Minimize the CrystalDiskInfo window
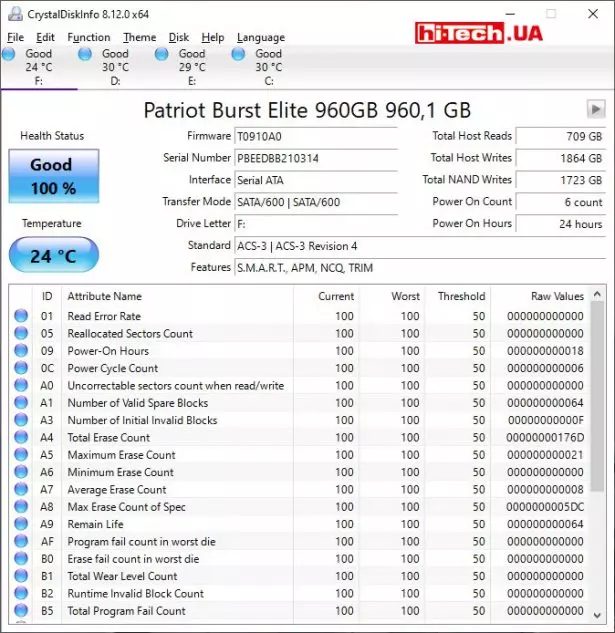615x633 pixels. pos(510,14)
